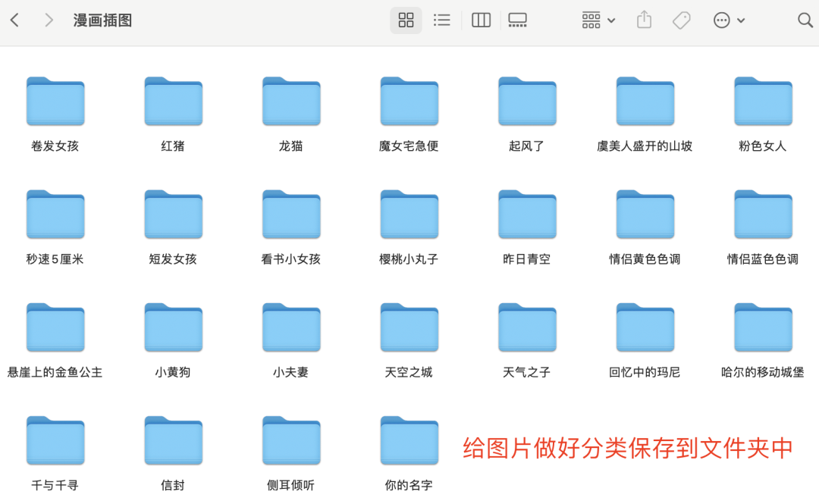Open the group-by dropdown
Image resolution: width=819 pixels, height=504 pixels.
[598, 20]
